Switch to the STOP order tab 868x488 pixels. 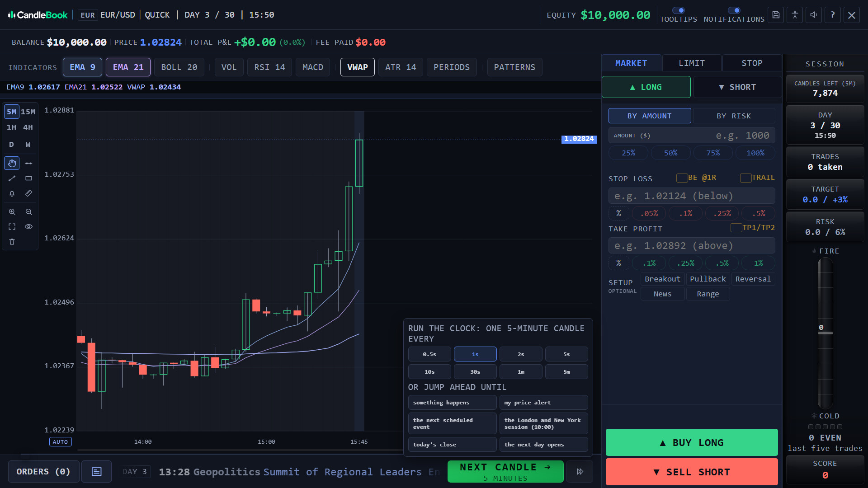click(752, 63)
